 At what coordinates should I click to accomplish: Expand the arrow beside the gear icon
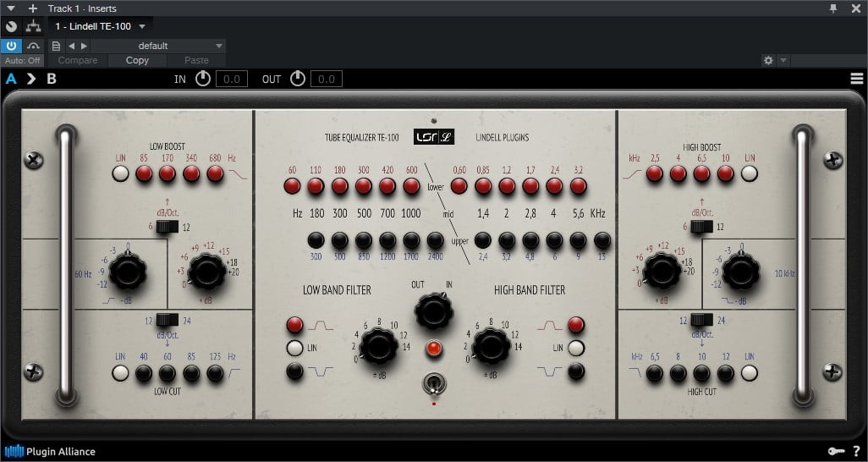coord(783,60)
